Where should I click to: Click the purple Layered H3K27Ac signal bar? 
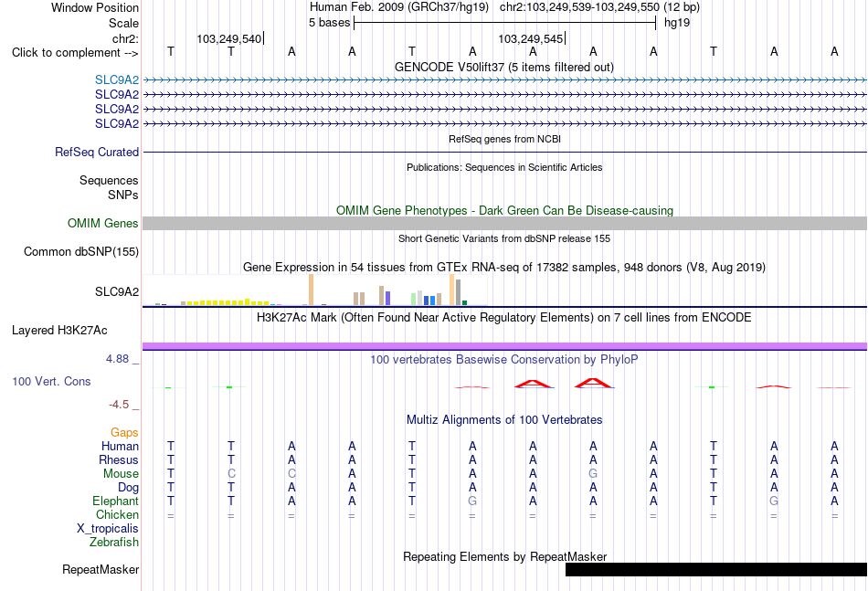coord(504,346)
